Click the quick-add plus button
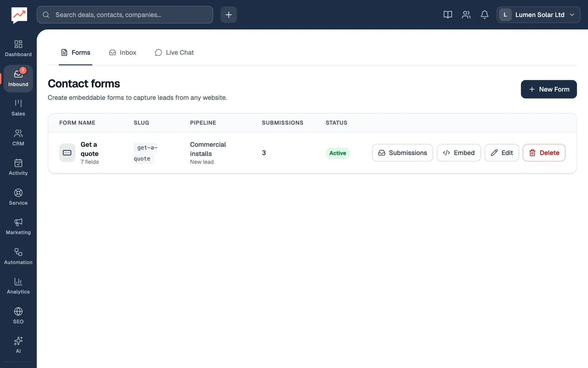 pos(229,15)
